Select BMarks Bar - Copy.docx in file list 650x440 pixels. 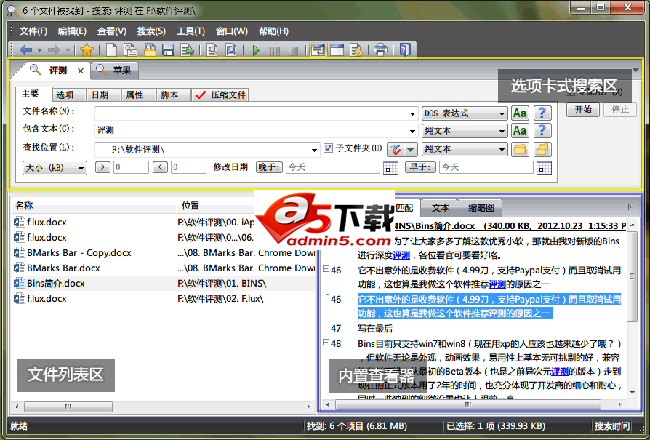click(x=79, y=253)
